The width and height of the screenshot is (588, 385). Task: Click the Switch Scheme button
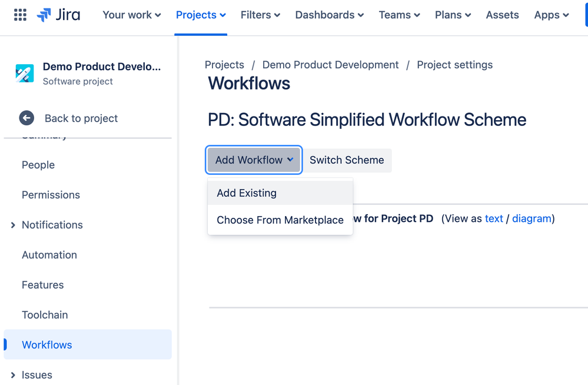[347, 160]
